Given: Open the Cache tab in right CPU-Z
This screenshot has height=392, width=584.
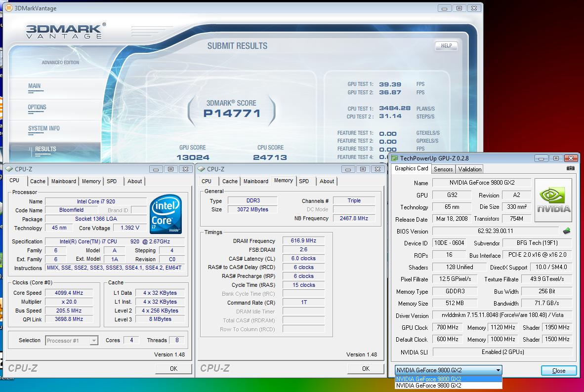Looking at the screenshot, I should pyautogui.click(x=230, y=181).
